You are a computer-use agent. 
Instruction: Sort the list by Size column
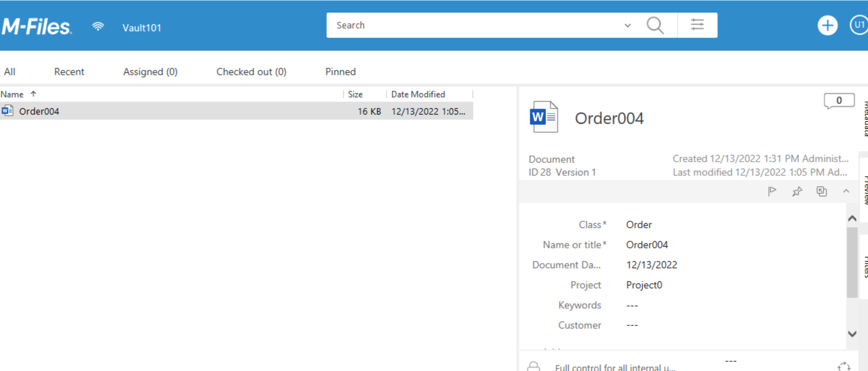point(355,94)
